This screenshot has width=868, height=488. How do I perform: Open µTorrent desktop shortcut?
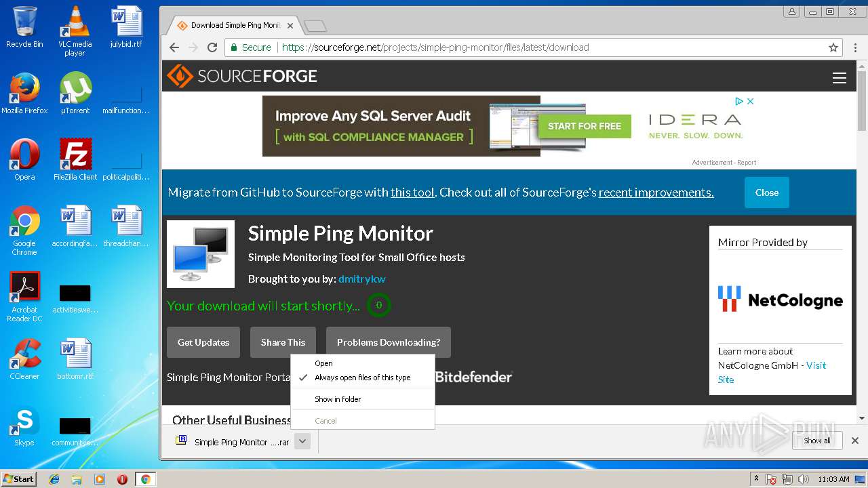click(x=75, y=94)
